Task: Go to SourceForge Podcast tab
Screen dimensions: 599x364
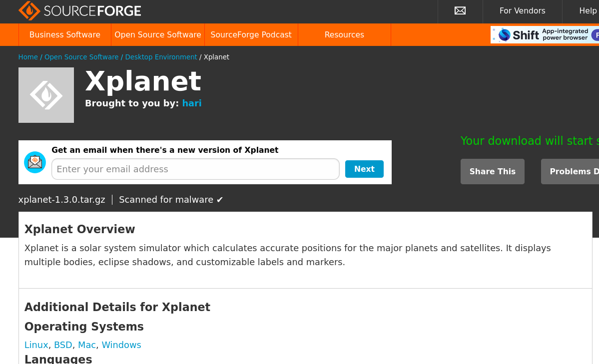Action: 251,35
